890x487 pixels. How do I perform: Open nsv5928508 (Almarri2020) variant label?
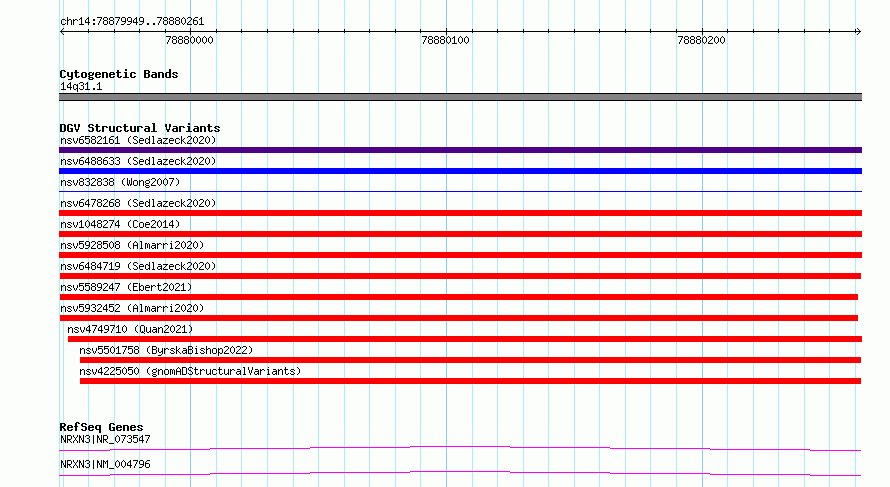(x=132, y=245)
